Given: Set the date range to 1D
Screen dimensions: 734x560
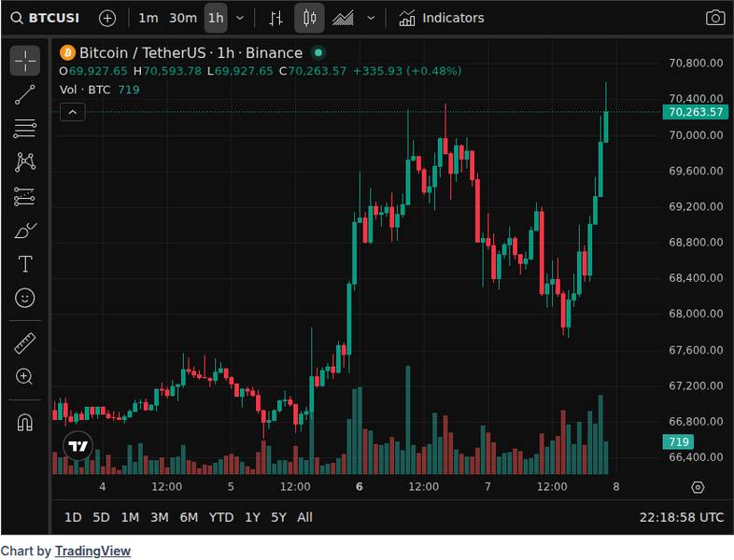Looking at the screenshot, I should click(x=73, y=517).
